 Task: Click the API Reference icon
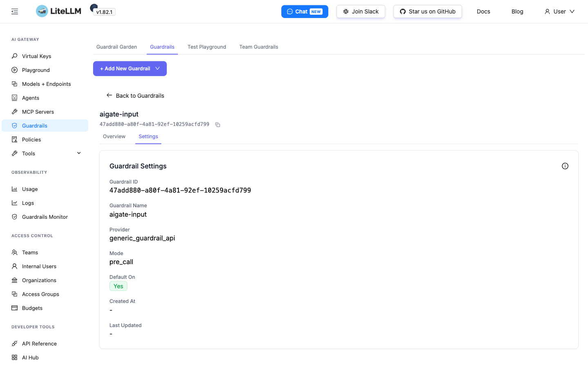[x=15, y=343]
